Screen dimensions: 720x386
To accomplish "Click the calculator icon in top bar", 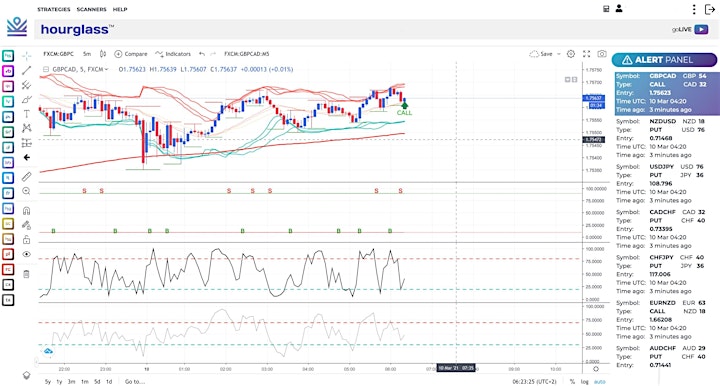I will (x=606, y=9).
